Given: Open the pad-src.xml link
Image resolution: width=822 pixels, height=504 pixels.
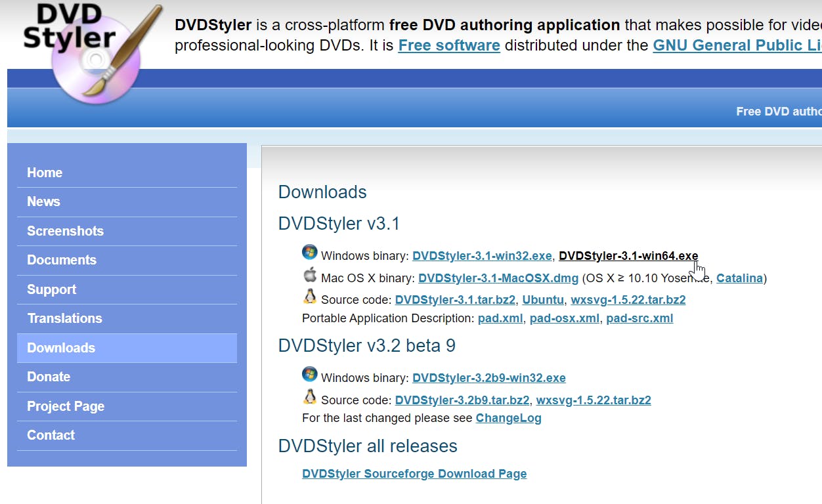Looking at the screenshot, I should tap(639, 318).
